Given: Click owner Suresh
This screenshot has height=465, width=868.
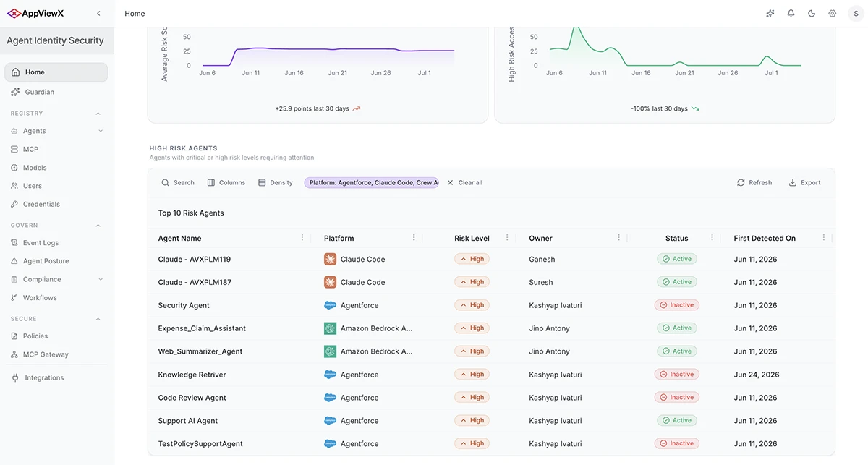Looking at the screenshot, I should (x=540, y=282).
